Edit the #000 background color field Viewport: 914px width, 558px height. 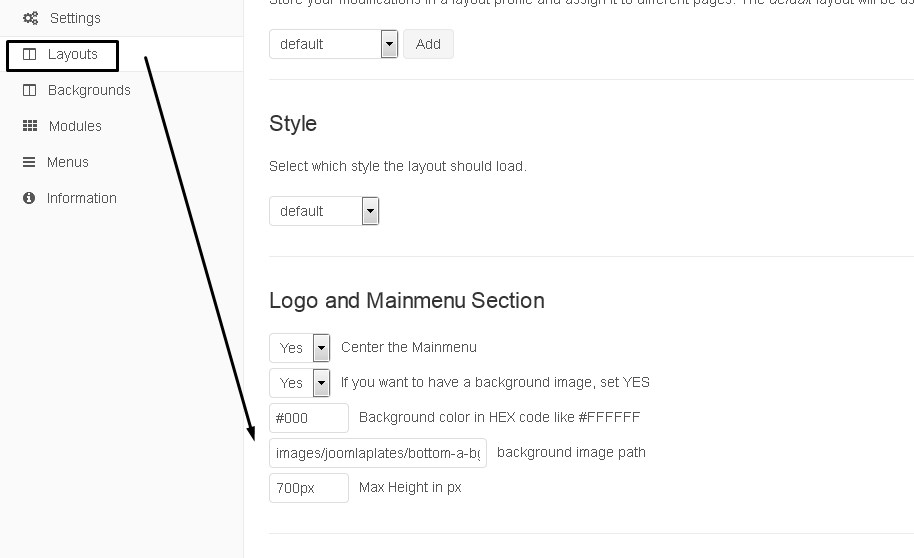pyautogui.click(x=309, y=418)
